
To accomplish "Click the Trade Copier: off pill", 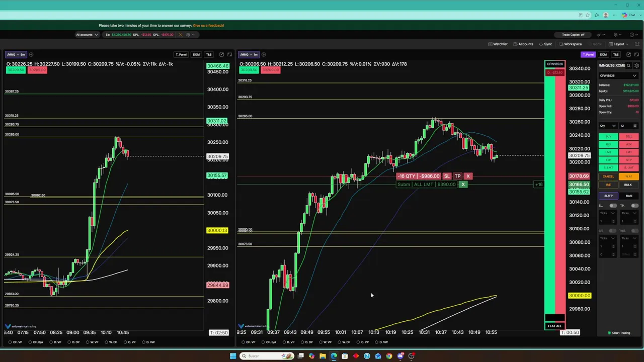I will [573, 35].
